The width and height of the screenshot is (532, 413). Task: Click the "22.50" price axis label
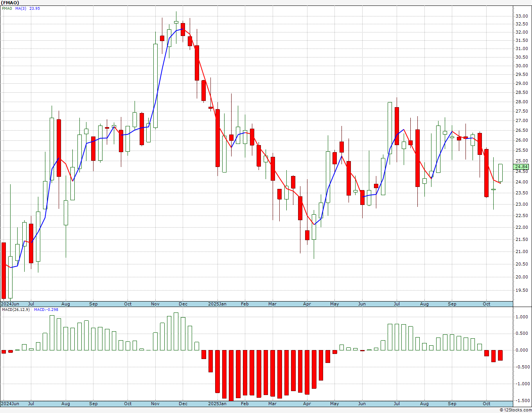pyautogui.click(x=521, y=215)
